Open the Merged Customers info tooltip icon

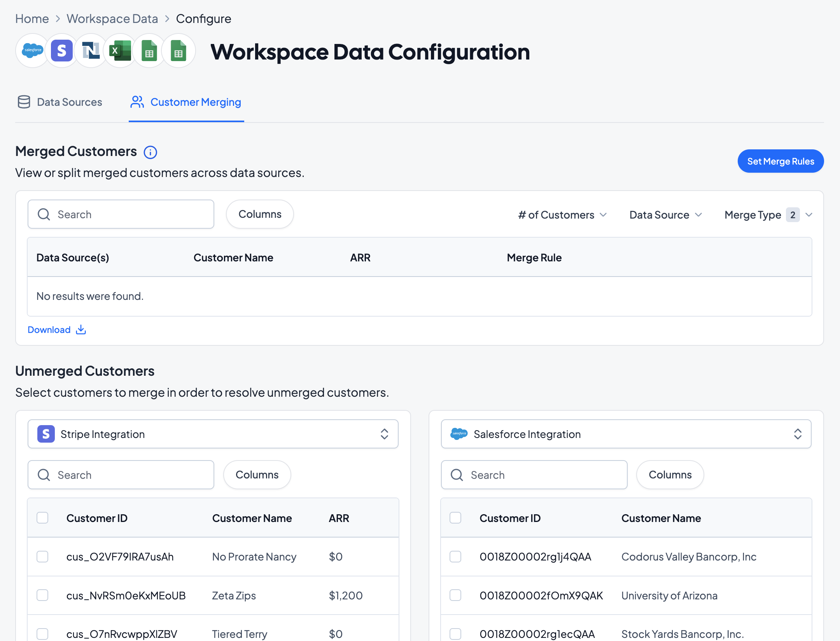coord(150,152)
